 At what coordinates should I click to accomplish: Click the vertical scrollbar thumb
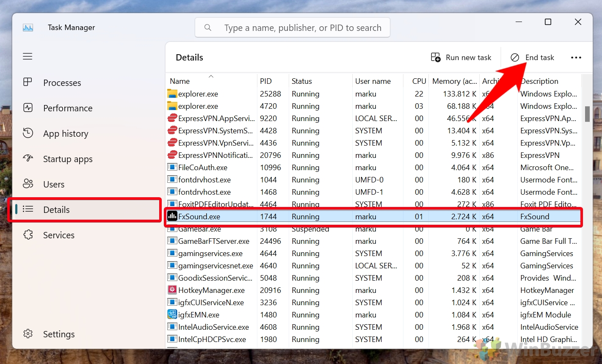[587, 114]
